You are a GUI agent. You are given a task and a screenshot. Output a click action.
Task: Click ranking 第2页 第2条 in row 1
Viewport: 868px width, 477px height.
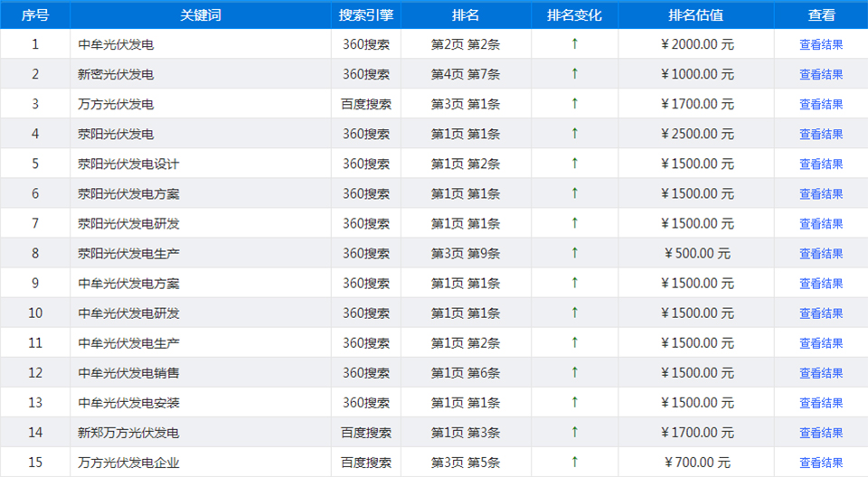466,44
